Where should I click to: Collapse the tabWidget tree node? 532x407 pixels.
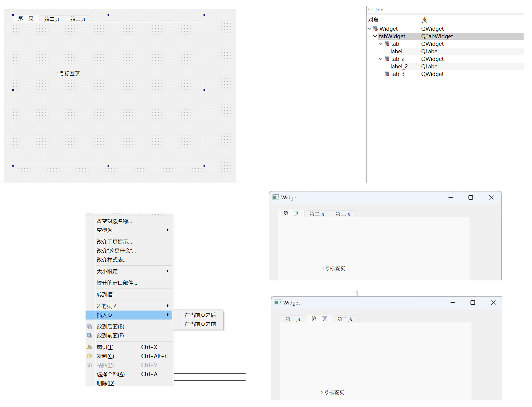pyautogui.click(x=375, y=36)
